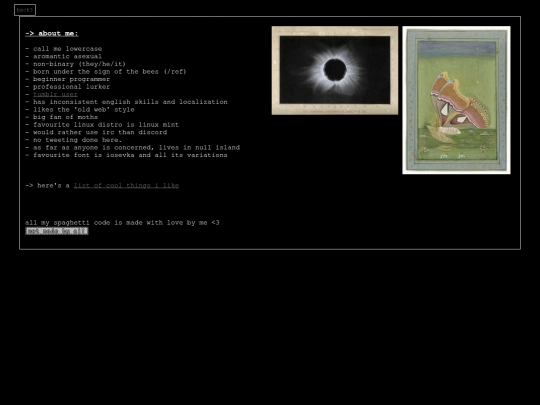Click "likes the 'old web' style" line
Viewport: 540px width, 405px height.
[x=80, y=110]
